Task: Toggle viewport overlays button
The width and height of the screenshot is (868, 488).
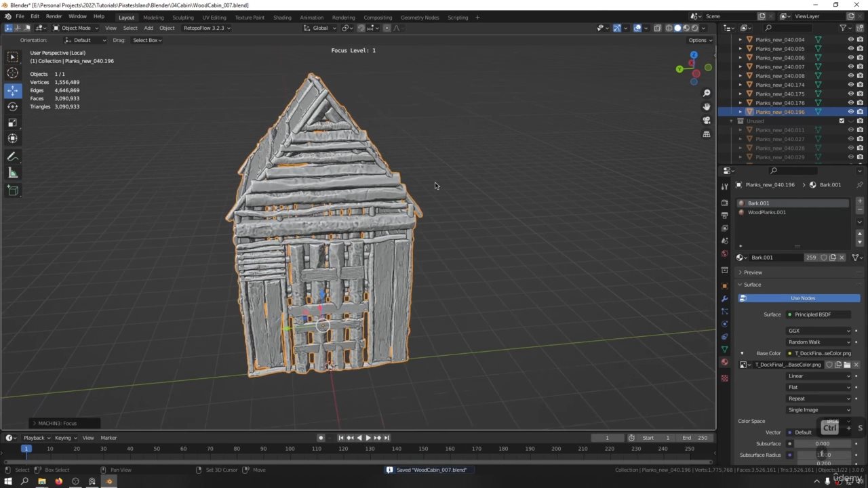Action: (637, 28)
